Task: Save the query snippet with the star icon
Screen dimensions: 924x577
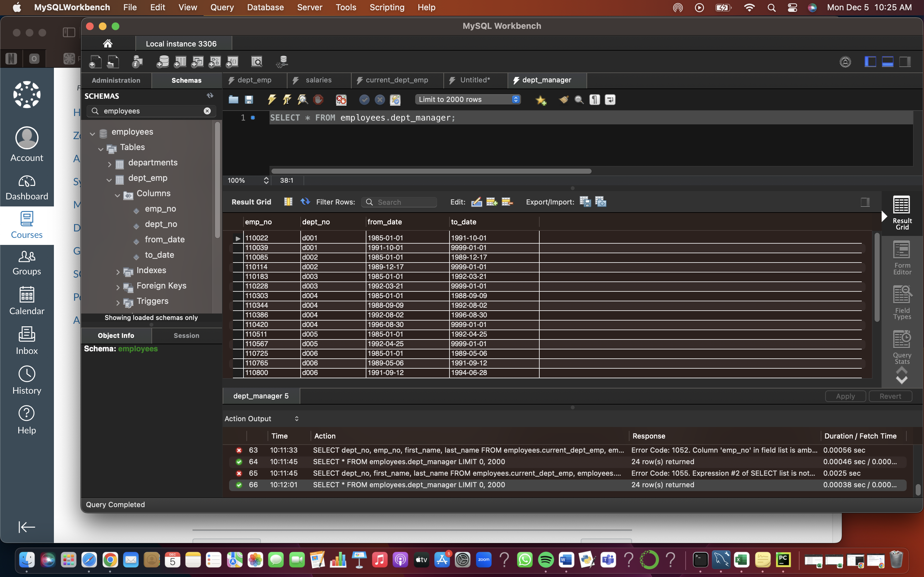Action: (x=542, y=100)
